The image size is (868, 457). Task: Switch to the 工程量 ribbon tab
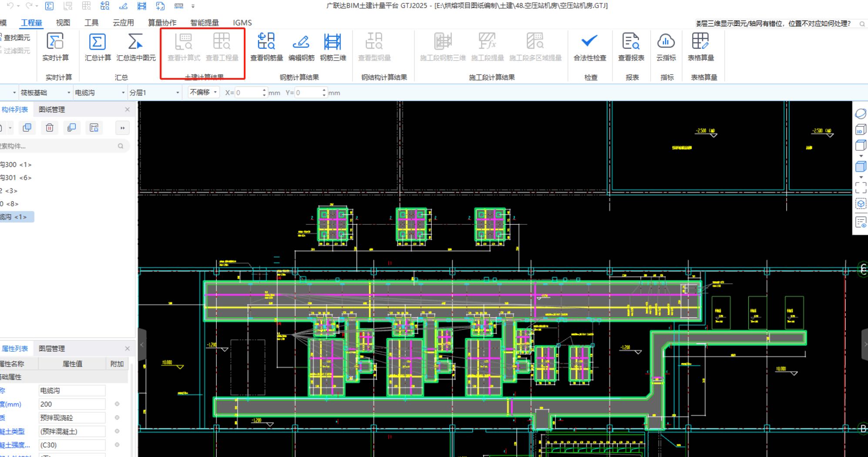(x=31, y=23)
